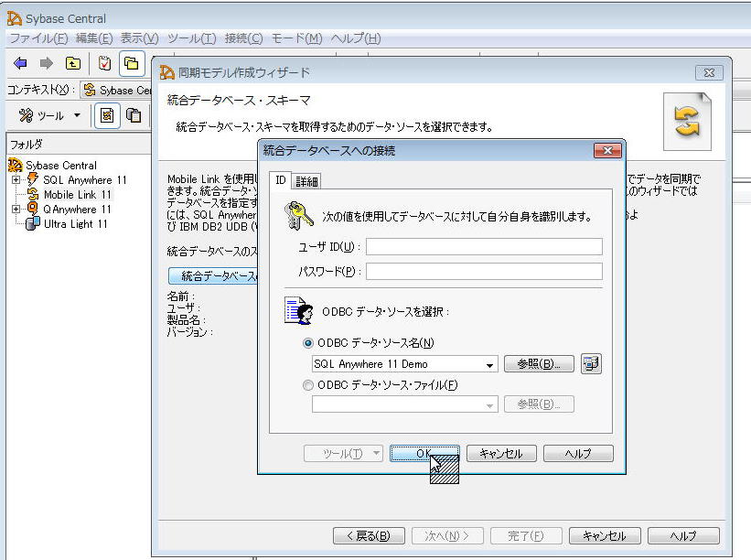Screen dimensions: 751x560
Task: Select the Mobile Link 11 tree icon
Action: (33, 195)
